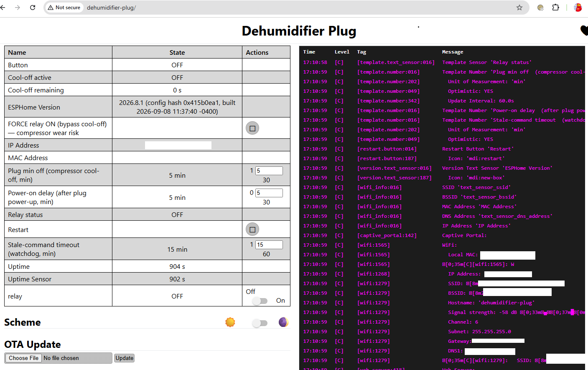Click the log Level column header
588x370 pixels.
coord(342,52)
